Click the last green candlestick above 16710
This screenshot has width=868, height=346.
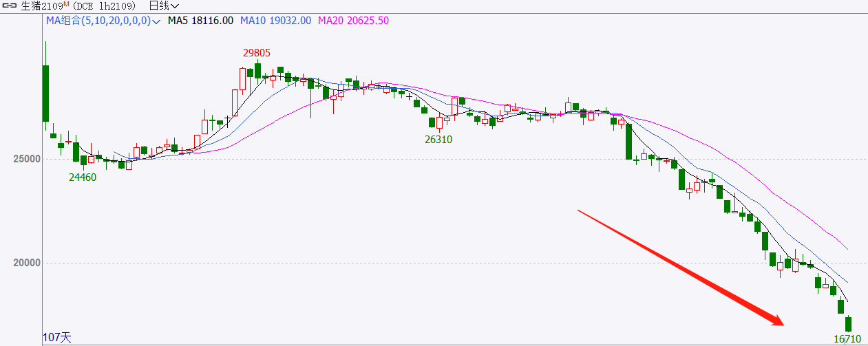pos(848,324)
